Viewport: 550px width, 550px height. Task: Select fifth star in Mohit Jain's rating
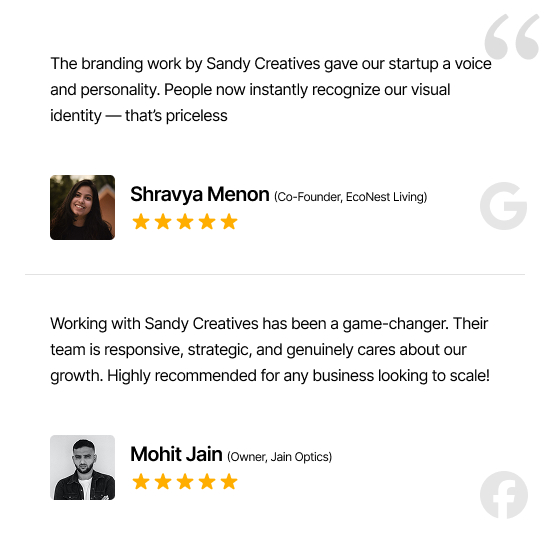coord(229,481)
